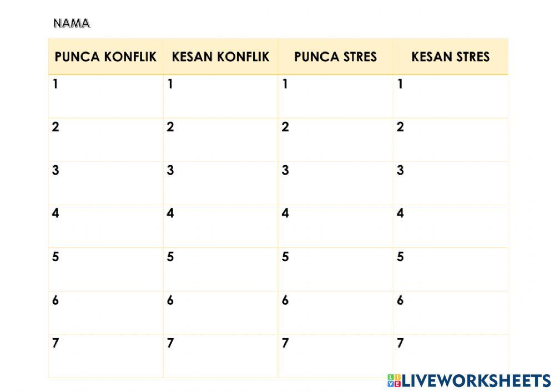Select row 2 cell under PUNCA STRES

pyautogui.click(x=335, y=140)
